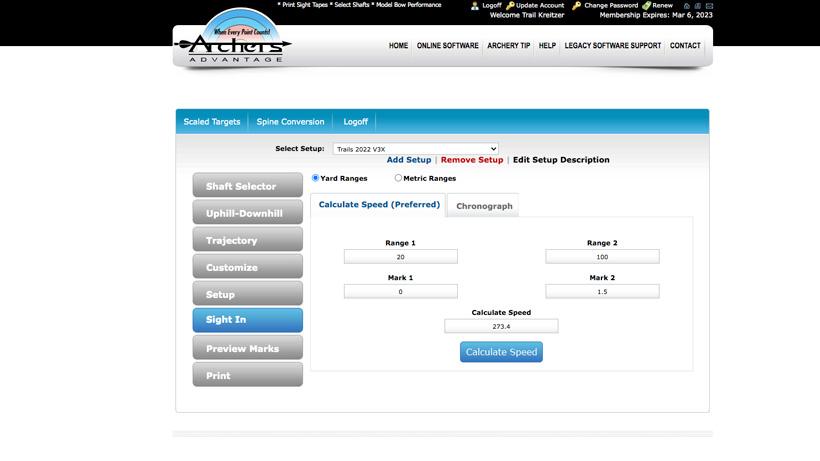Click the middle icon between home and envelope
Viewport: 820px width, 461px height.
coord(698,6)
